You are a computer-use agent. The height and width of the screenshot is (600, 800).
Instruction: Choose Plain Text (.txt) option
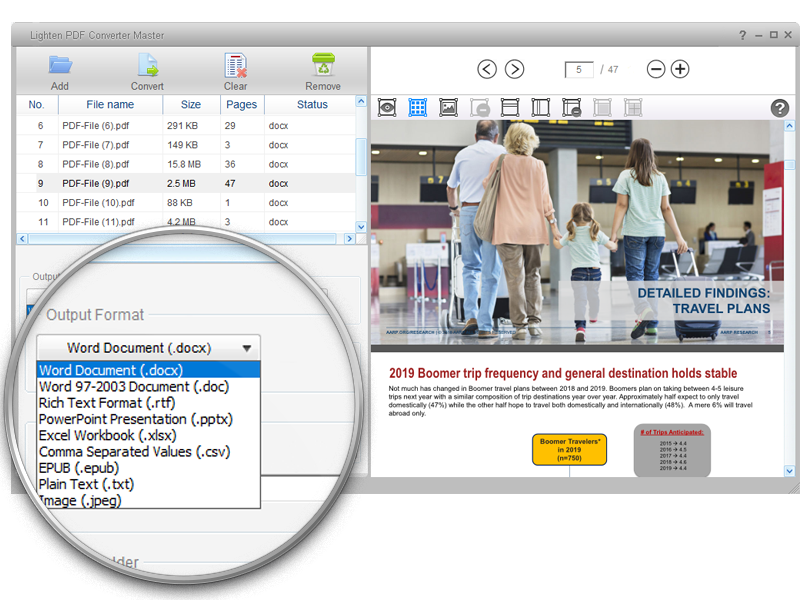tap(148, 484)
